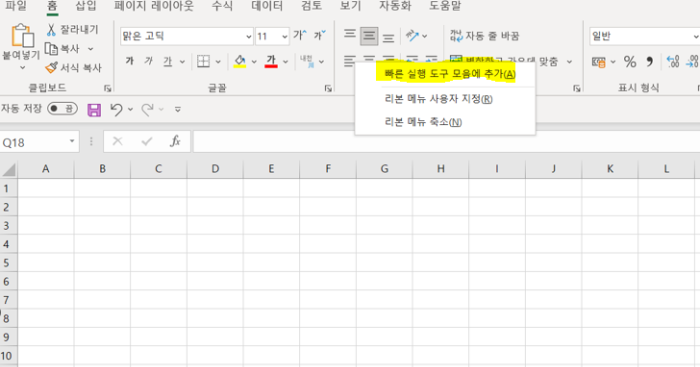This screenshot has width=700, height=367.
Task: Open the 클립보드 group dialog launcher
Action: pos(107,88)
